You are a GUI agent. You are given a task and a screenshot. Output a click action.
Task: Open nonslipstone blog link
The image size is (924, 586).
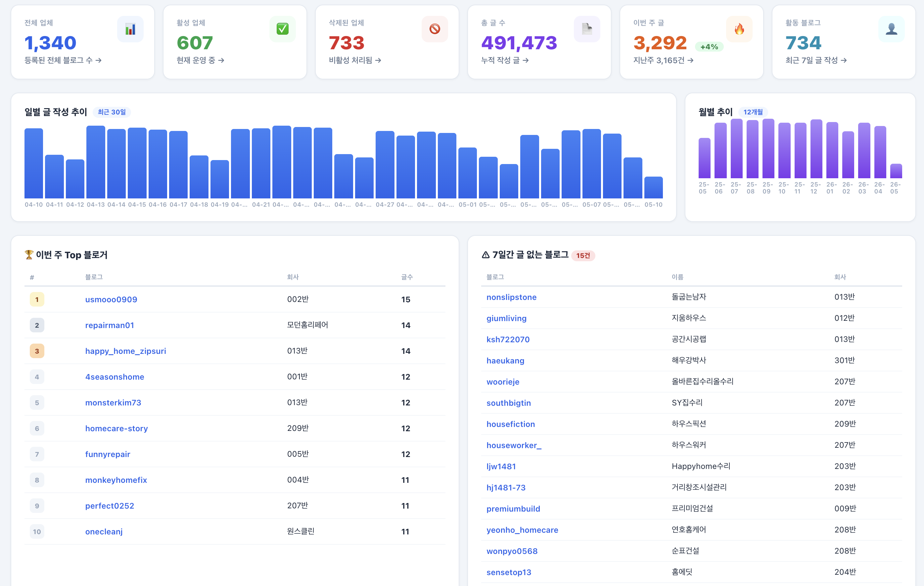click(512, 297)
